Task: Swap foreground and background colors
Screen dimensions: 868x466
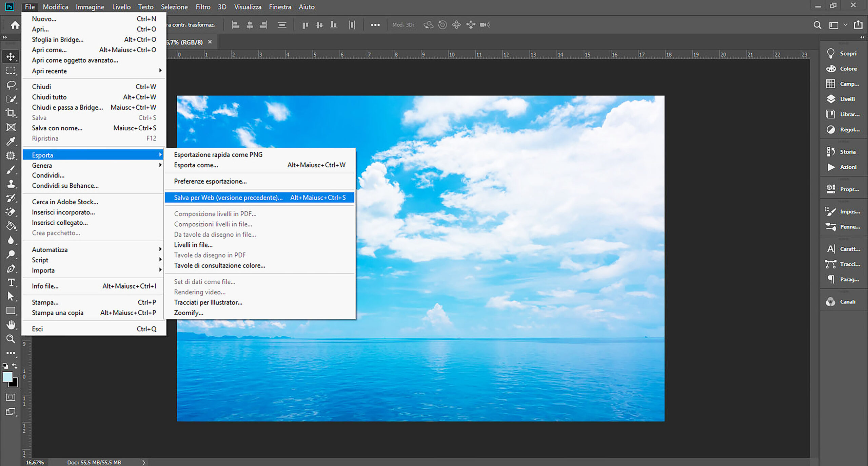Action: click(15, 366)
